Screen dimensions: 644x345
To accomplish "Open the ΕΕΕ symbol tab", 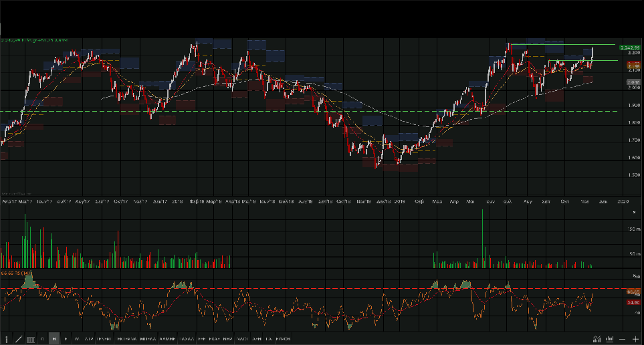I will click(201, 339).
